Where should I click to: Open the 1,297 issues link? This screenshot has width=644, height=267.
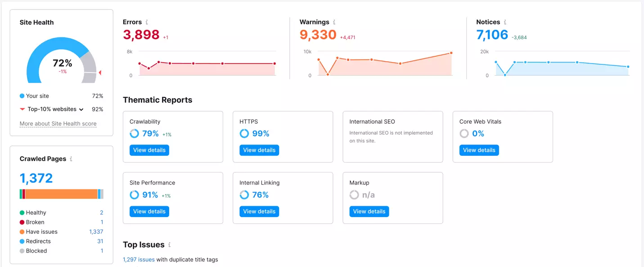tap(139, 260)
